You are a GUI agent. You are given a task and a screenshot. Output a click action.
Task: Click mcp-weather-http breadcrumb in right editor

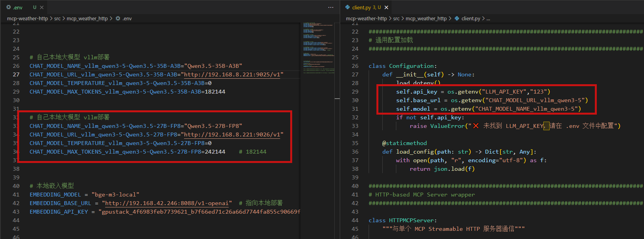pyautogui.click(x=366, y=18)
